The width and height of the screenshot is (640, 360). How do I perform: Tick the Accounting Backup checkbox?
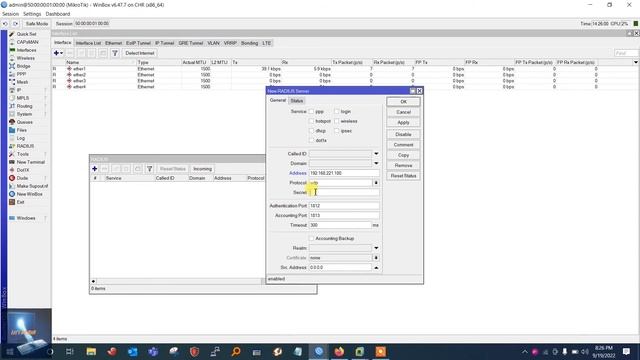tap(311, 238)
